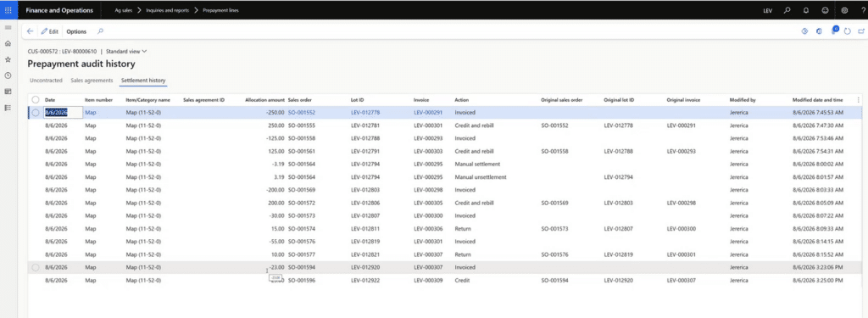Open Item number column header menu
868x318 pixels.
(98, 100)
